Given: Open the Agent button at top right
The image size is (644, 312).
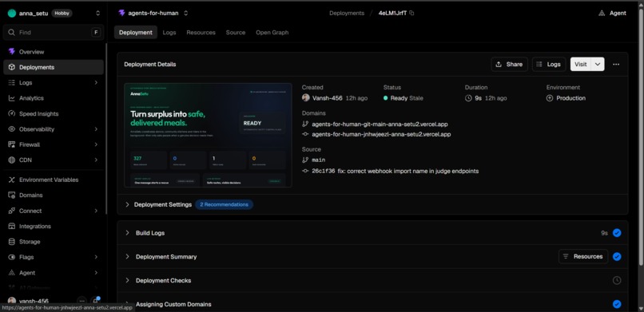Looking at the screenshot, I should pos(612,13).
